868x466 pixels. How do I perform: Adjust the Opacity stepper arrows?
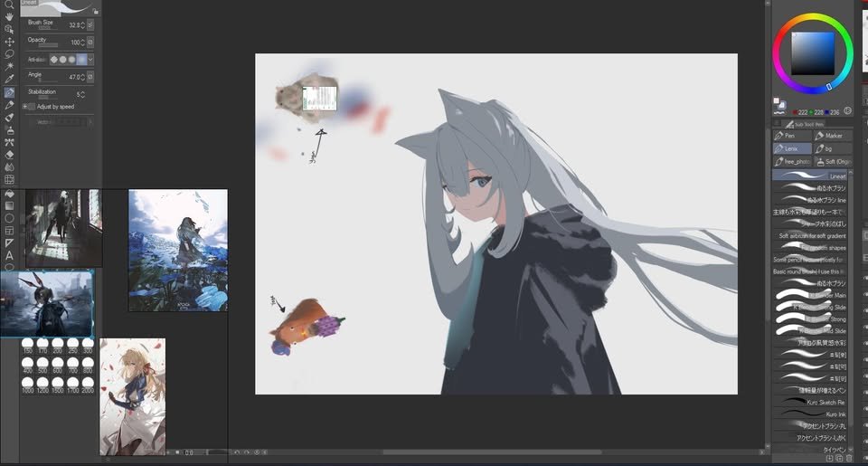tap(82, 43)
